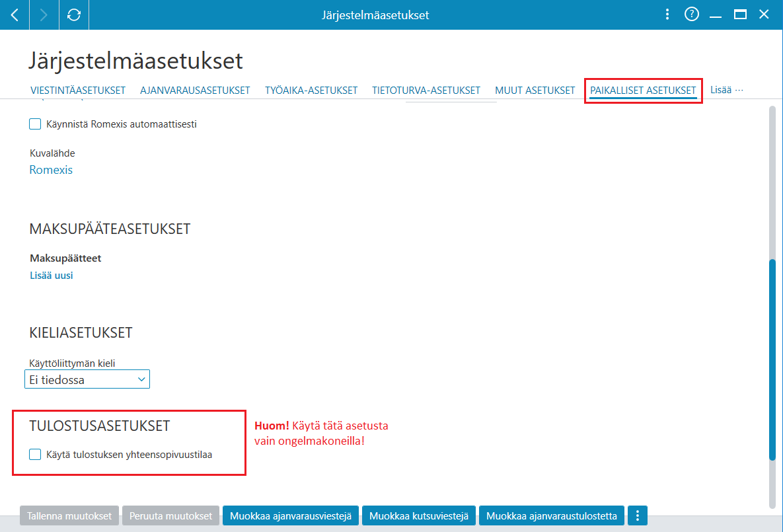The image size is (783, 532).
Task: Enable Käynnistä Romexis automaattisesti checkbox
Action: click(x=35, y=124)
